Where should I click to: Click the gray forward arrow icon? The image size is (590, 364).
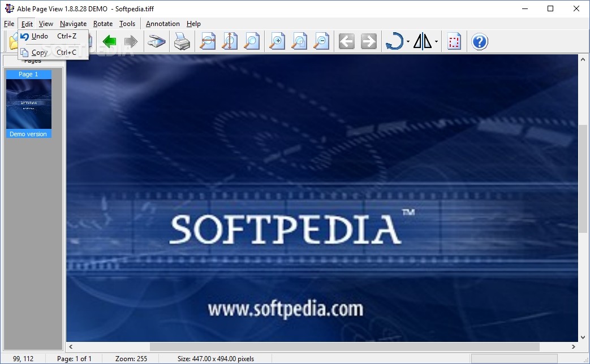click(131, 41)
